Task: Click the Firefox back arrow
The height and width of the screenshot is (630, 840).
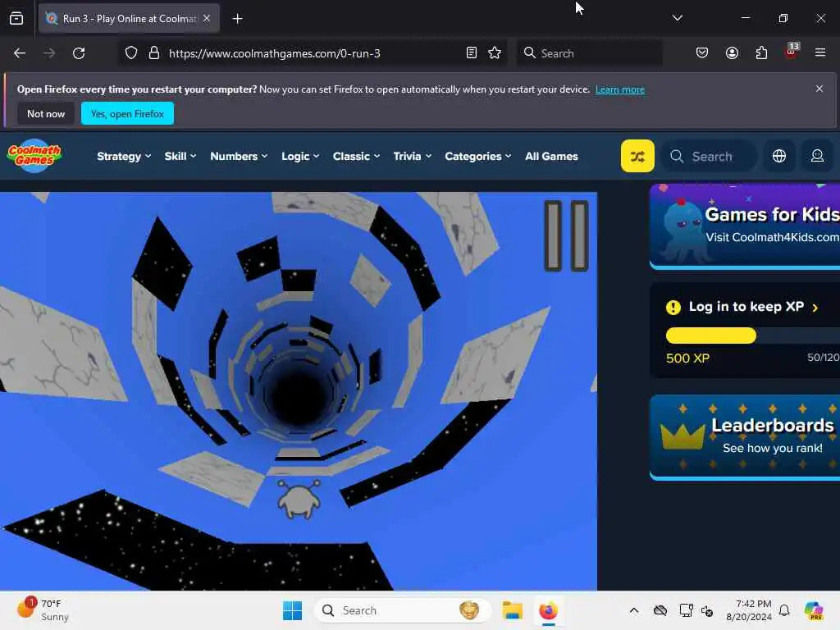Action: tap(20, 53)
